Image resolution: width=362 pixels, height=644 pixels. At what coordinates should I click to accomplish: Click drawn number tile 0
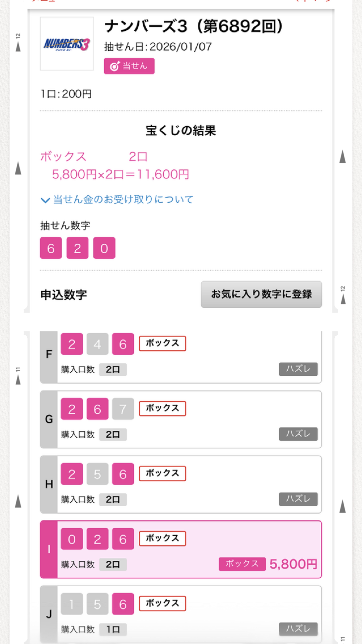(104, 248)
